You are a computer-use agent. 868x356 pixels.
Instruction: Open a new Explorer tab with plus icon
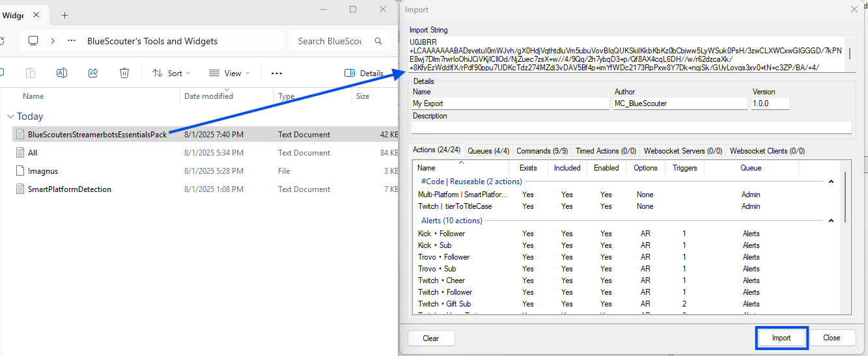(64, 15)
